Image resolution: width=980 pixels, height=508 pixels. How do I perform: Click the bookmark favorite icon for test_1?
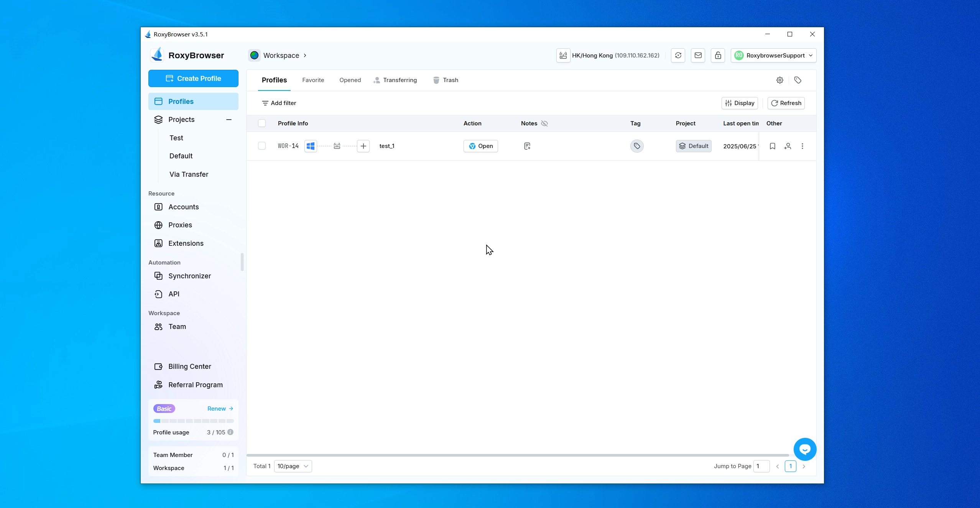pos(773,146)
